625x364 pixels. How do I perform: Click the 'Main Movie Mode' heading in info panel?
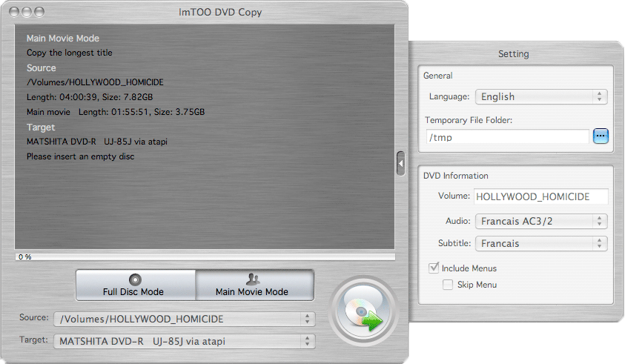coord(63,39)
